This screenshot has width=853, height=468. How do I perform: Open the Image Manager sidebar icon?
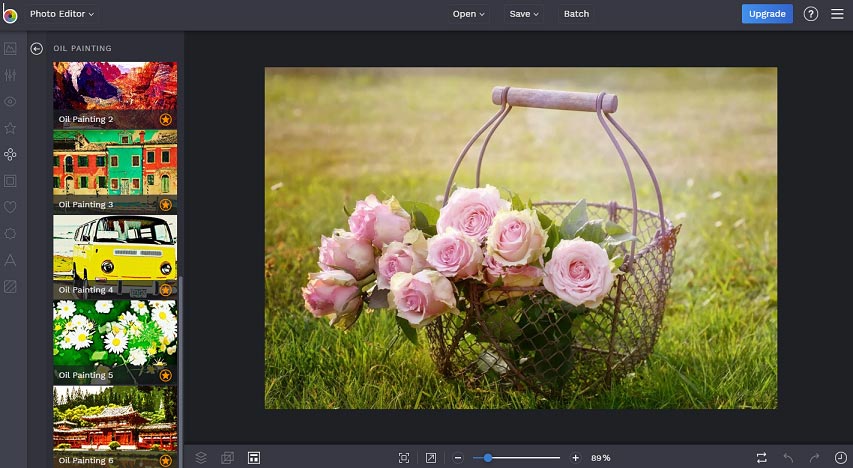[10, 48]
